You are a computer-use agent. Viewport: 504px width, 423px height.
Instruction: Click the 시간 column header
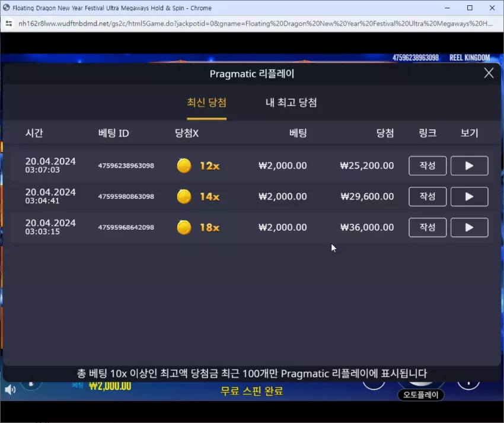point(34,133)
